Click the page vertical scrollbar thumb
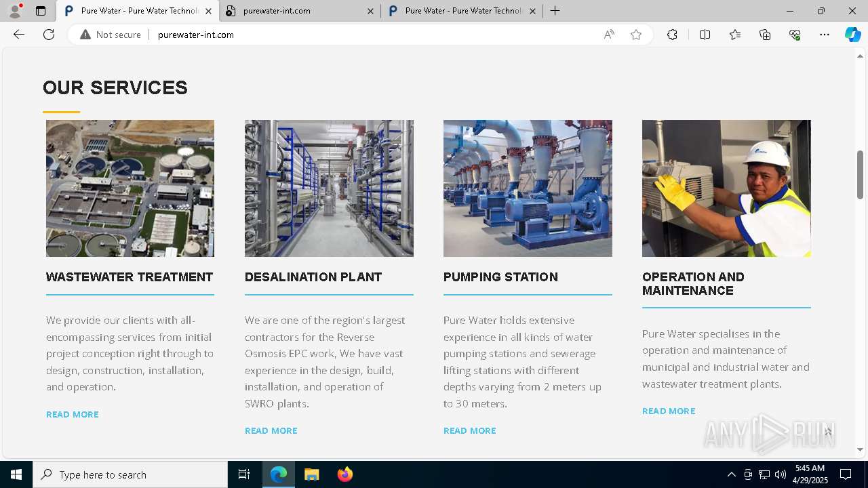 [x=861, y=174]
